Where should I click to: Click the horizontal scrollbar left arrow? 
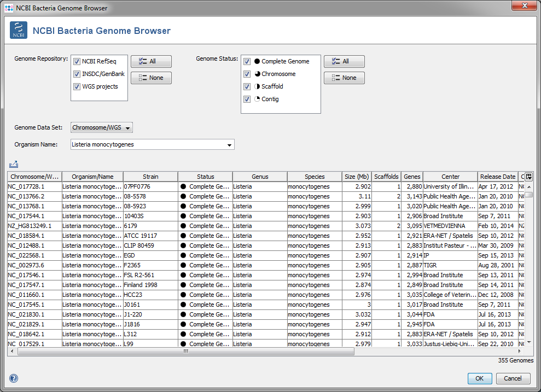pyautogui.click(x=12, y=351)
